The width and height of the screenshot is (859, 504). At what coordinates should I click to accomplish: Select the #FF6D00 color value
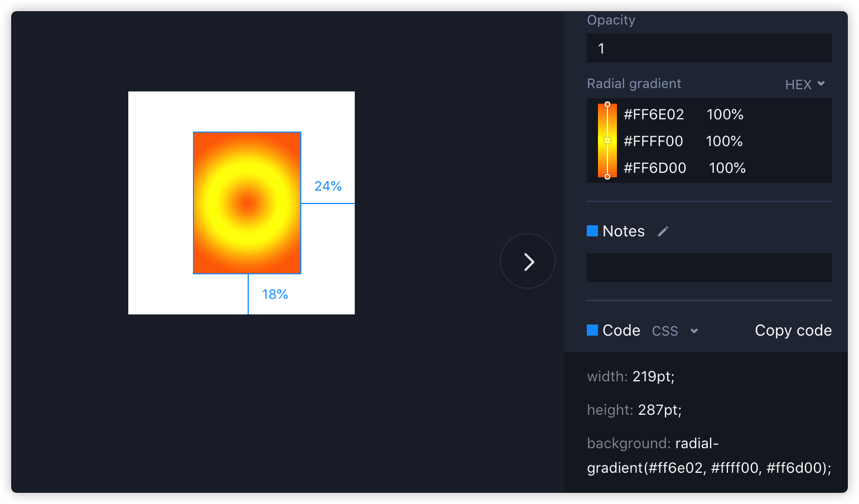pos(655,168)
